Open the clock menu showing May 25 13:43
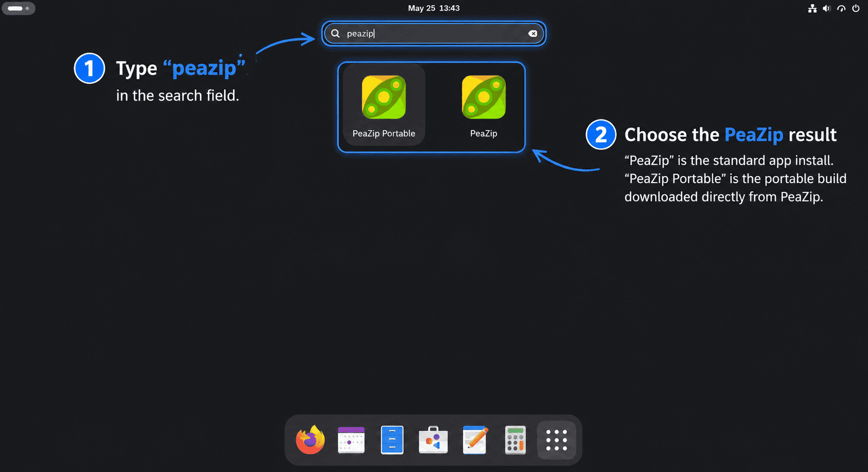The image size is (868, 472). click(x=434, y=8)
